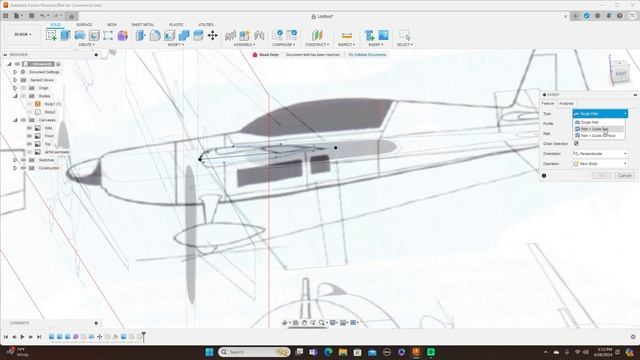This screenshot has height=360, width=640.
Task: Show the Origin folder via eye icon
Action: [23, 88]
